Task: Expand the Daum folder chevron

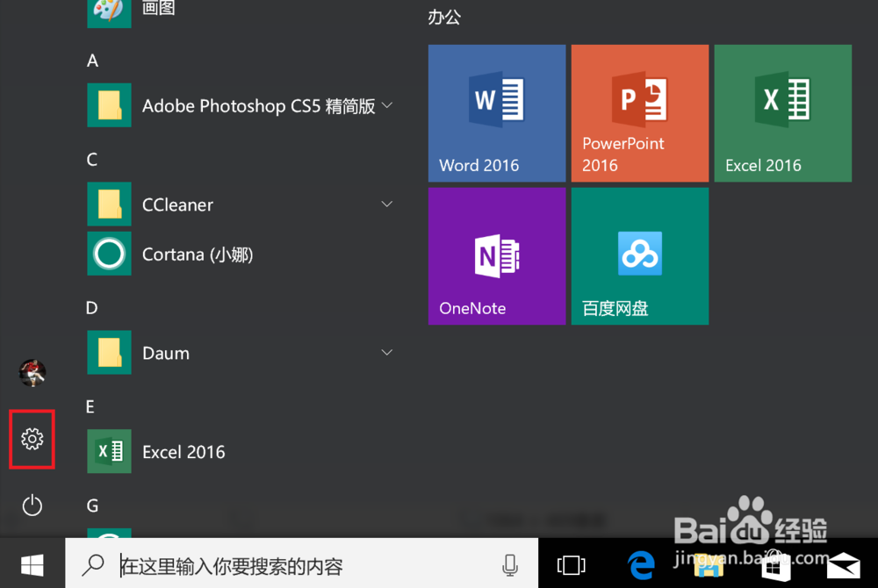Action: click(387, 353)
